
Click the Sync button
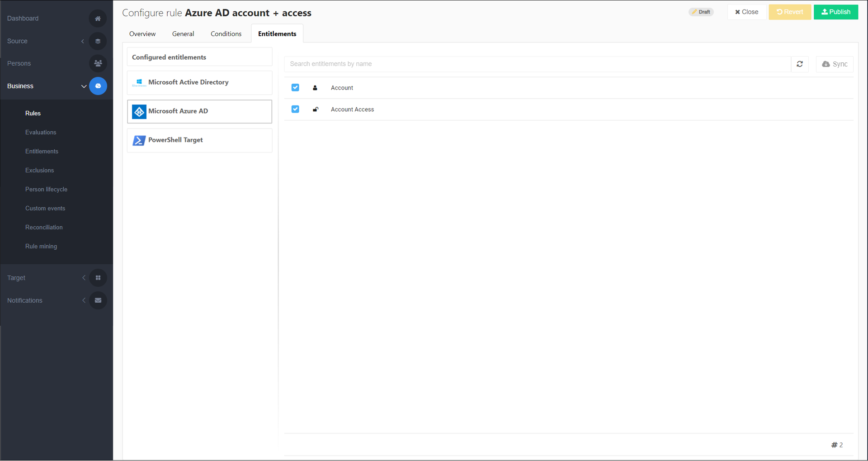[835, 64]
